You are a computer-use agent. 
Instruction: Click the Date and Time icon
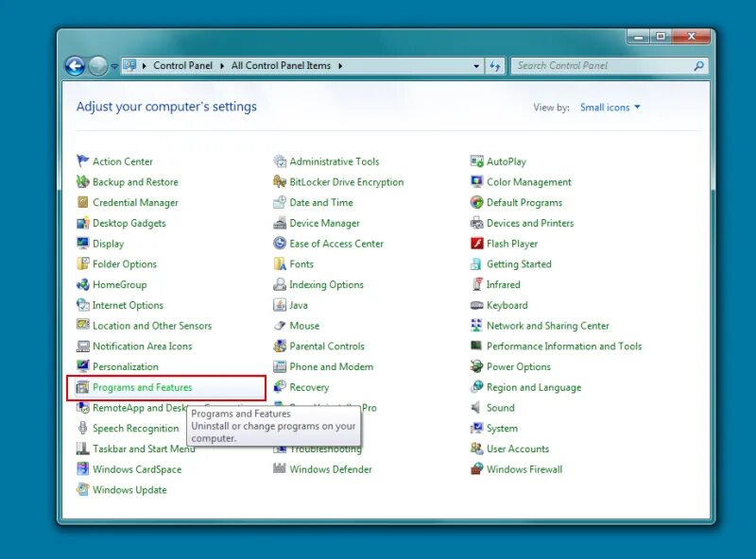pyautogui.click(x=280, y=202)
